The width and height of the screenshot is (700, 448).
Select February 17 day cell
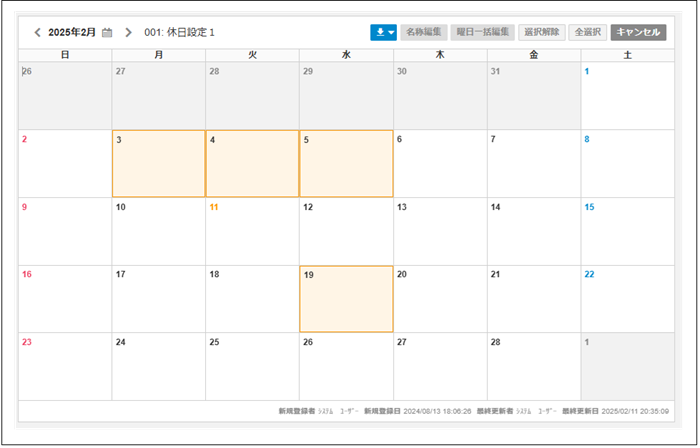(158, 299)
